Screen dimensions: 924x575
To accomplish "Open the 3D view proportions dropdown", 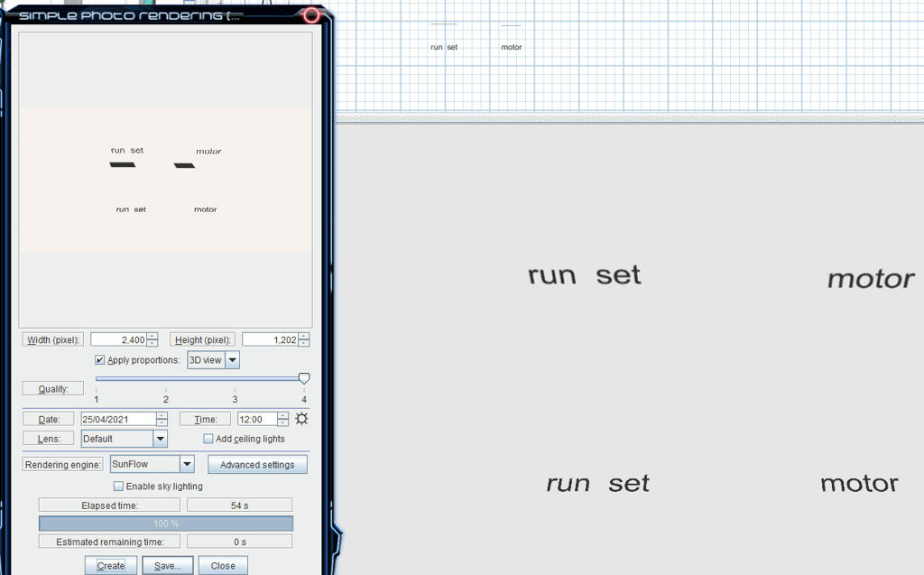I will [213, 360].
